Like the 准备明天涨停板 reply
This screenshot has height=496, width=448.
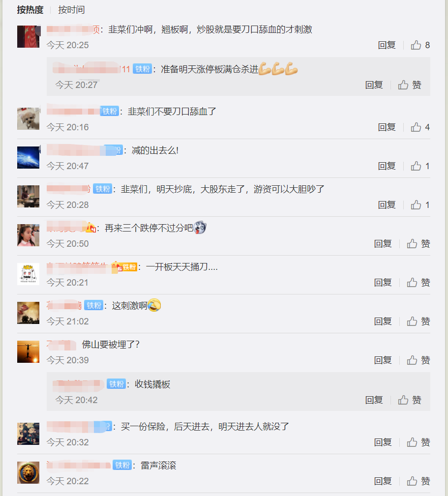click(410, 85)
